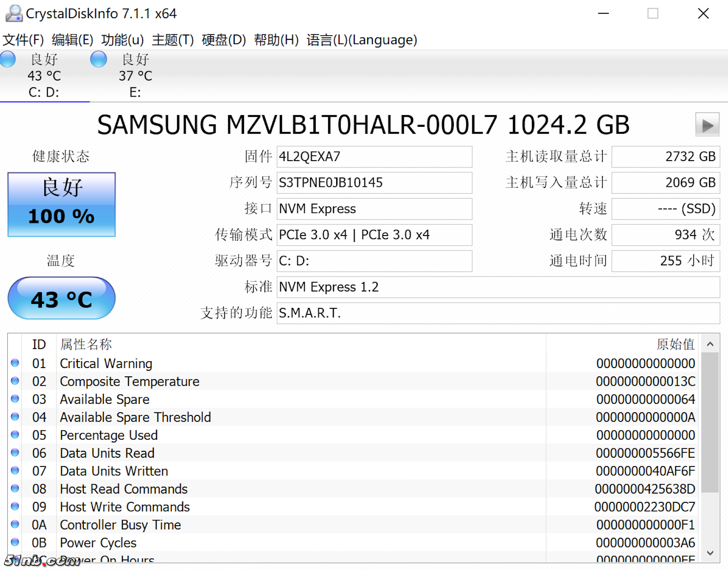728x570 pixels.
Task: Click raw value 0000000000013C
Action: pyautogui.click(x=645, y=382)
